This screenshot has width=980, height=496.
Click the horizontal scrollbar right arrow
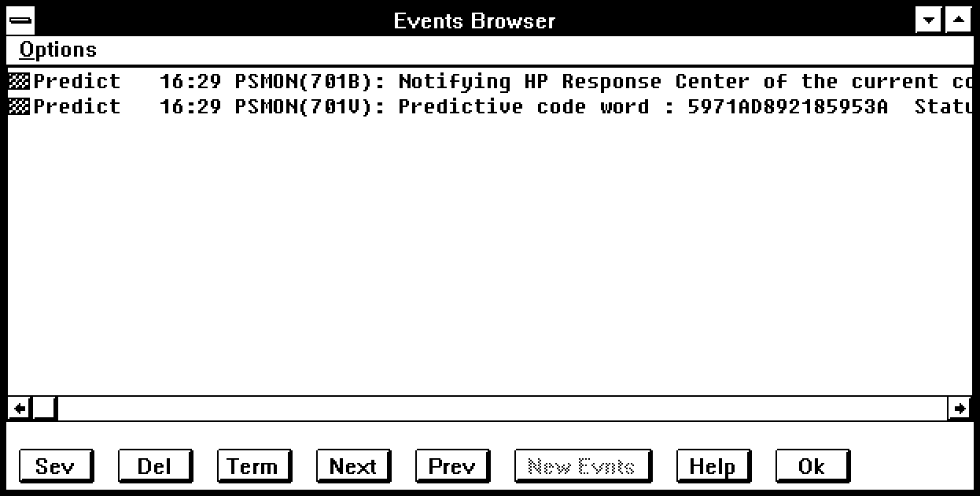point(959,408)
